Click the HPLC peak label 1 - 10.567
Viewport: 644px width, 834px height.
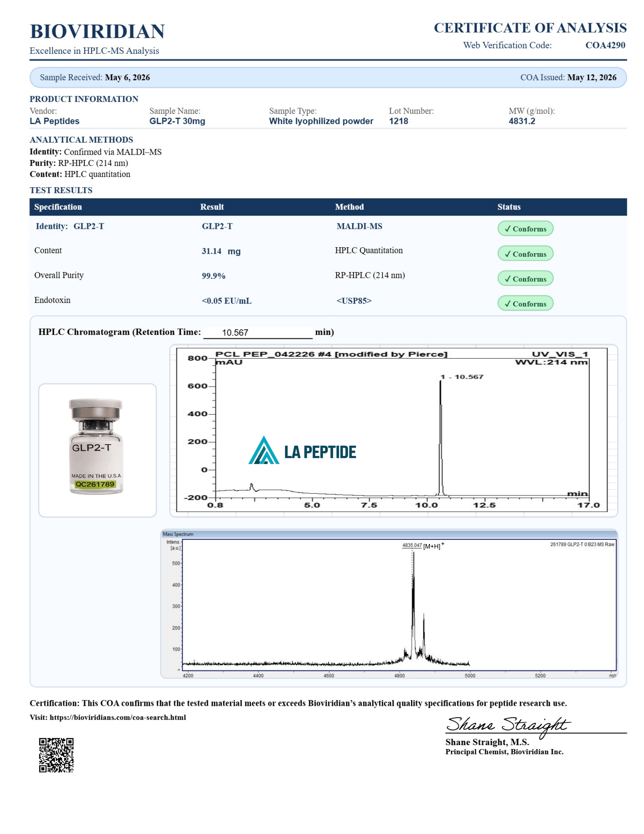pos(462,377)
